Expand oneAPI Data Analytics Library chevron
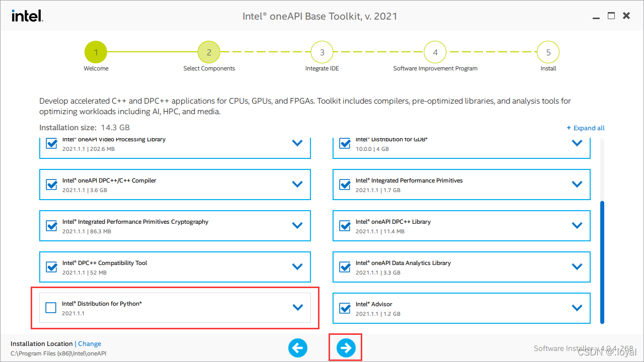 tap(577, 267)
